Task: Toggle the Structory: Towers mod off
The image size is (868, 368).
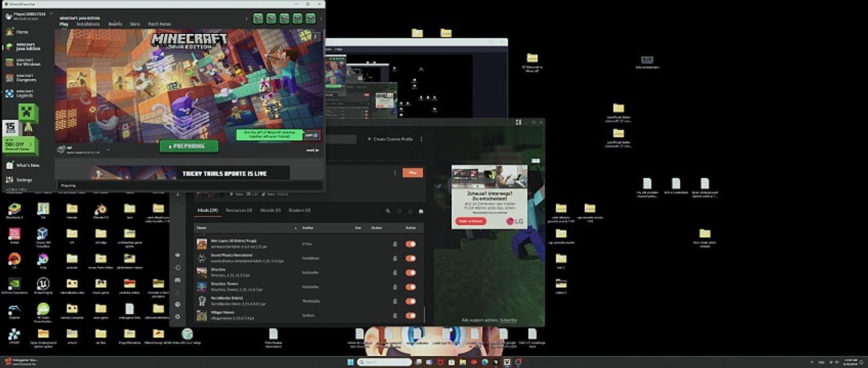Action: pyautogui.click(x=410, y=287)
